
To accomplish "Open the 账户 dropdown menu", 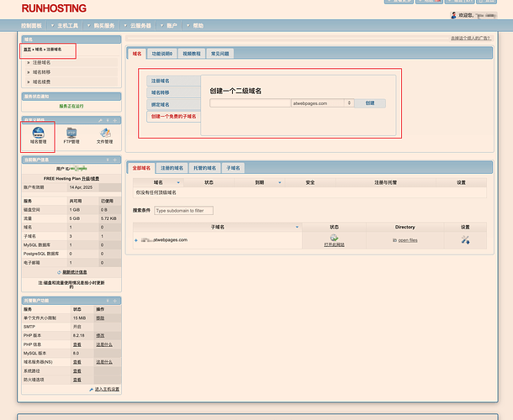I will pos(169,25).
